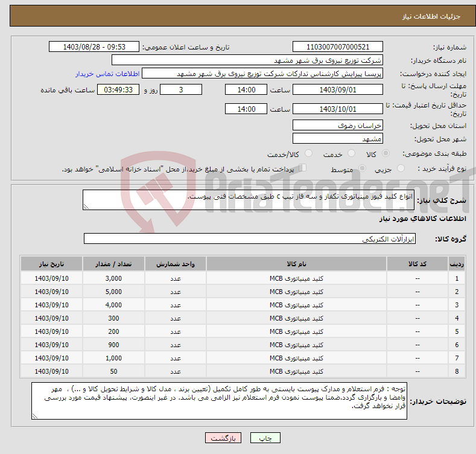Click quantity 900 in row 6

point(113,345)
